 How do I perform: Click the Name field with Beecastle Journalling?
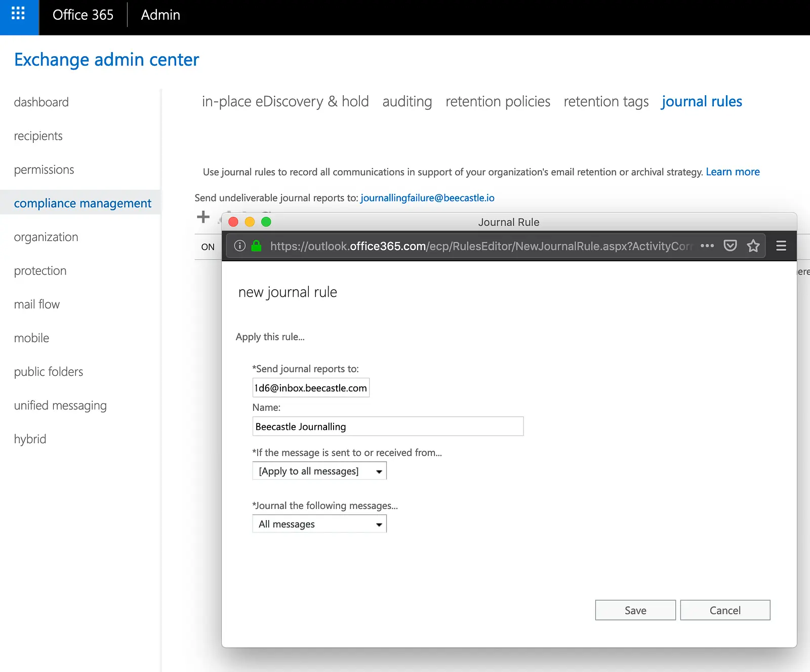(388, 426)
